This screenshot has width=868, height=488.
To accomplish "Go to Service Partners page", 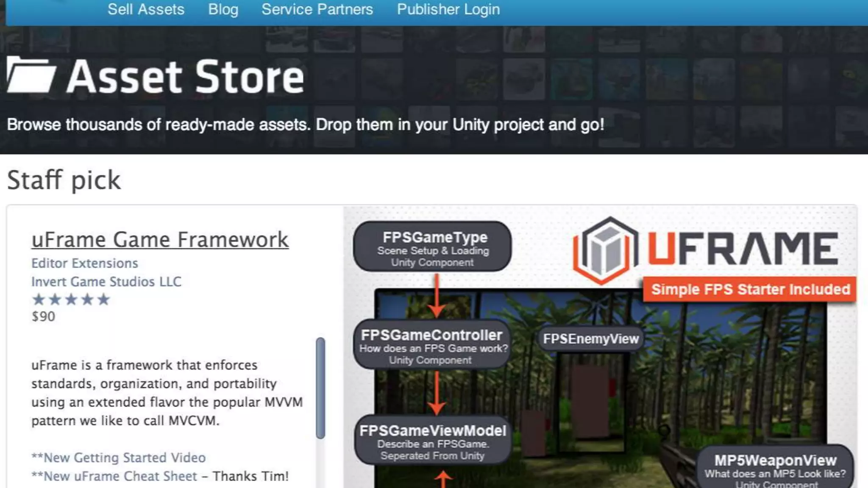I will pyautogui.click(x=317, y=9).
